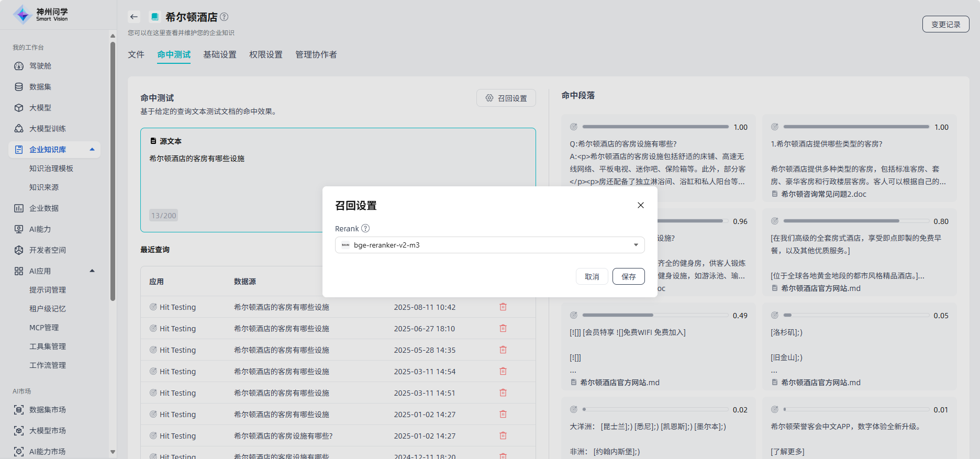Delete the 2025-03-11 14:51 query record
The height and width of the screenshot is (459, 980).
503,393
